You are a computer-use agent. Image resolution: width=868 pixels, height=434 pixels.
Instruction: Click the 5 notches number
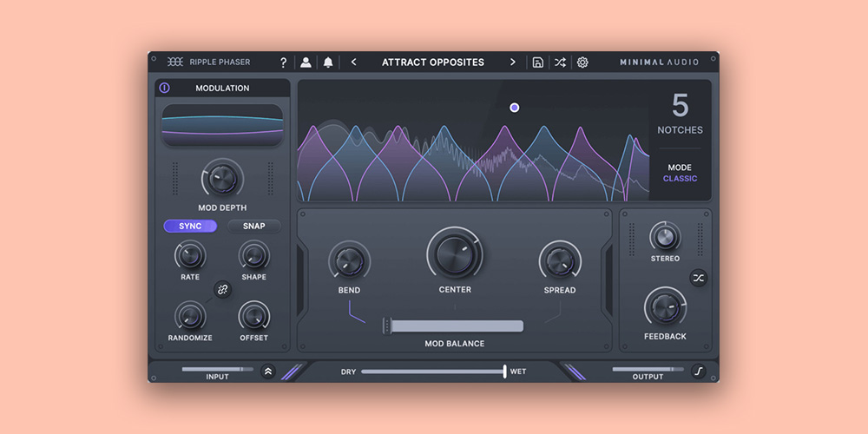[680, 107]
